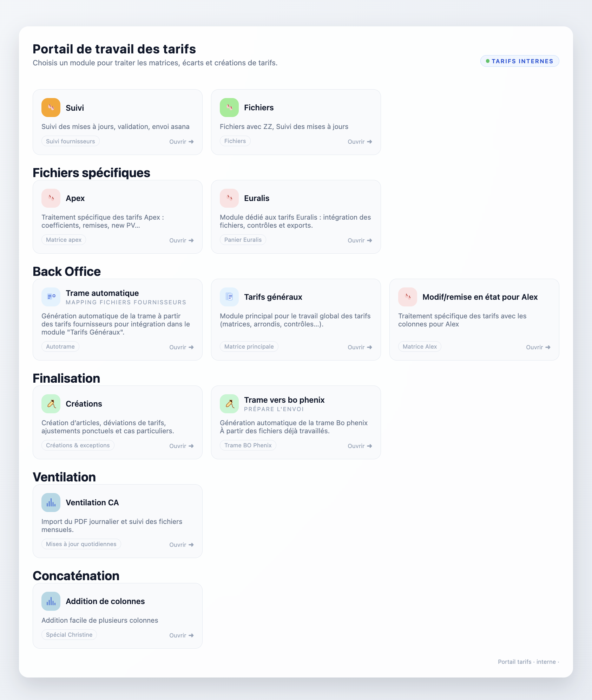The width and height of the screenshot is (592, 700).
Task: Open the Suivi module via Ouvrir
Action: 181,142
